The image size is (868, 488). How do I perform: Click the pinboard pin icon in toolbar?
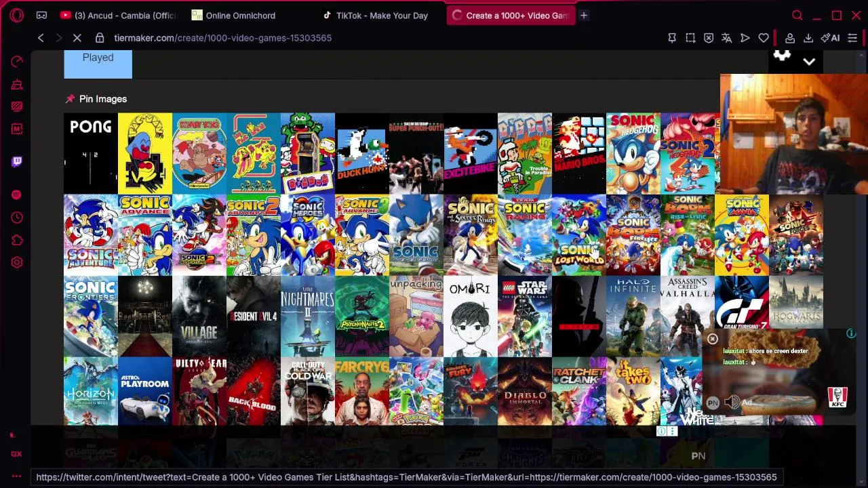coord(672,38)
